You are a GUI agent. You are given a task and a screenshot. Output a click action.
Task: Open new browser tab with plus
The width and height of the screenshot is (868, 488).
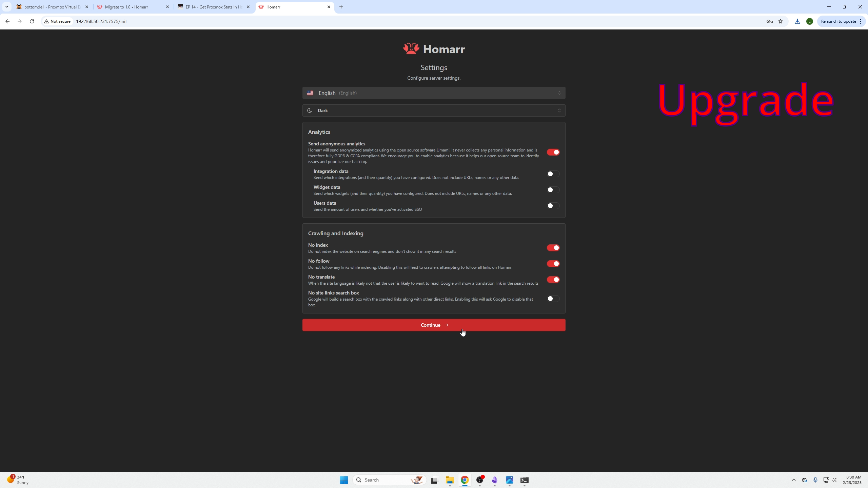click(x=341, y=7)
